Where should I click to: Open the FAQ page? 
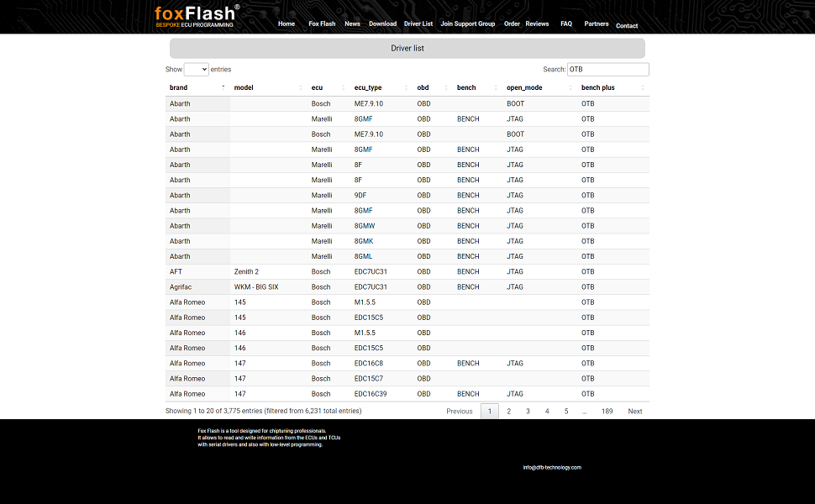click(x=566, y=24)
